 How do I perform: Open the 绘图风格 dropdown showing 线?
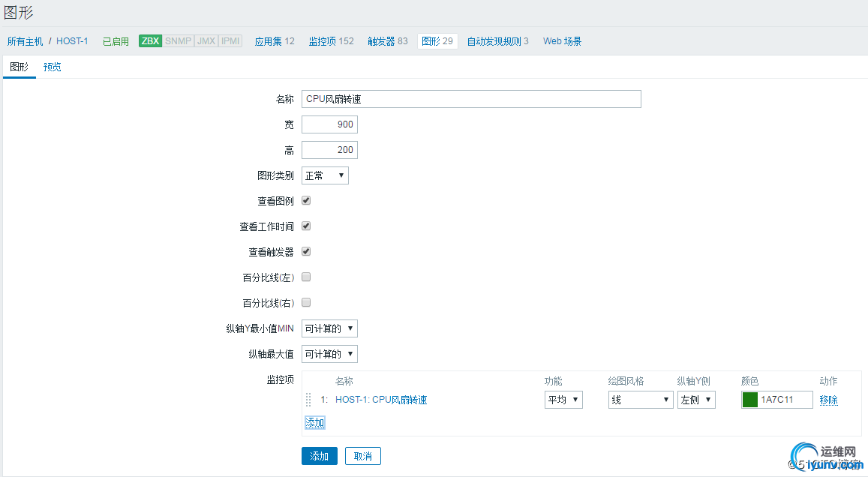(x=640, y=400)
